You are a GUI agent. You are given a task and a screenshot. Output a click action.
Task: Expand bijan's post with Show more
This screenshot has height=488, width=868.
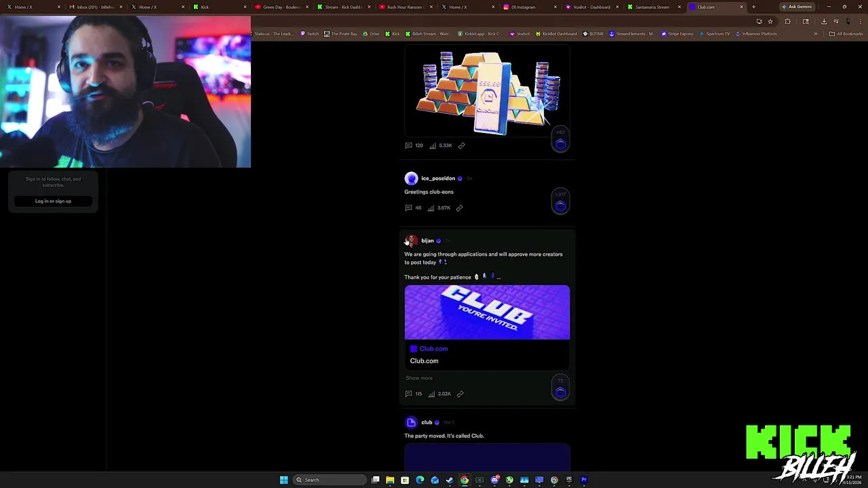pos(419,378)
